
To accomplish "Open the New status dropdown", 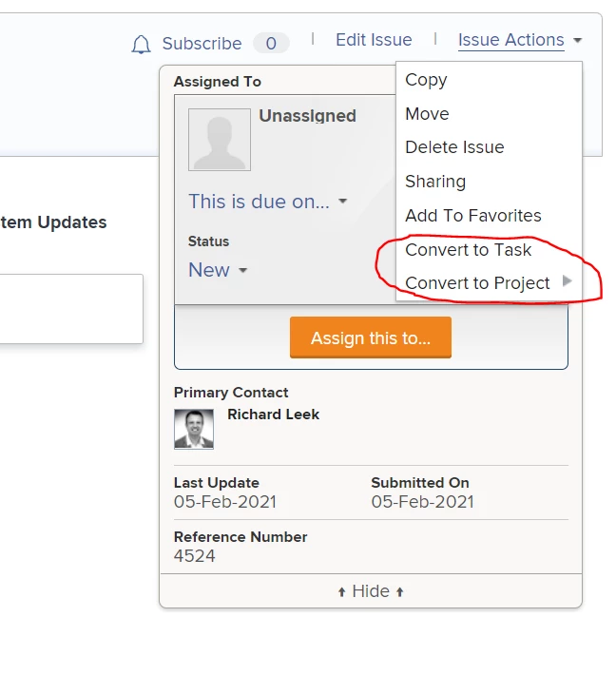I will [242, 270].
